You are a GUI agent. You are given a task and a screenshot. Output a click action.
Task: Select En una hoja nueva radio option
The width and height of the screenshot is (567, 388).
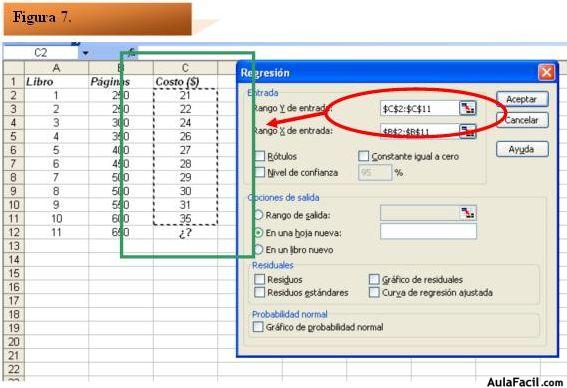point(259,233)
